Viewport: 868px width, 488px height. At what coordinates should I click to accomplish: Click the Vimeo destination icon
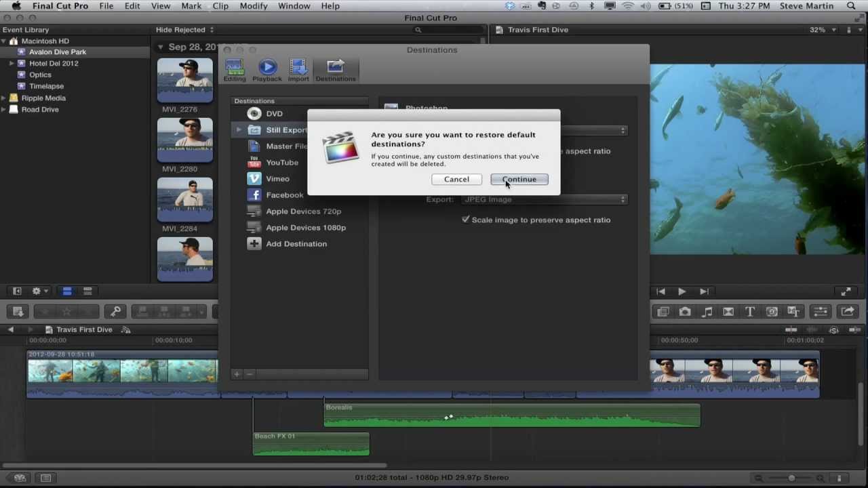tap(254, 179)
